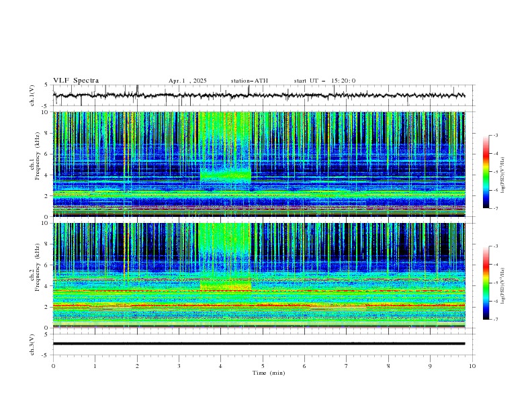Click the '-7' label on ch.2 colorbar
Screen dimensions: 532x411
496,320
